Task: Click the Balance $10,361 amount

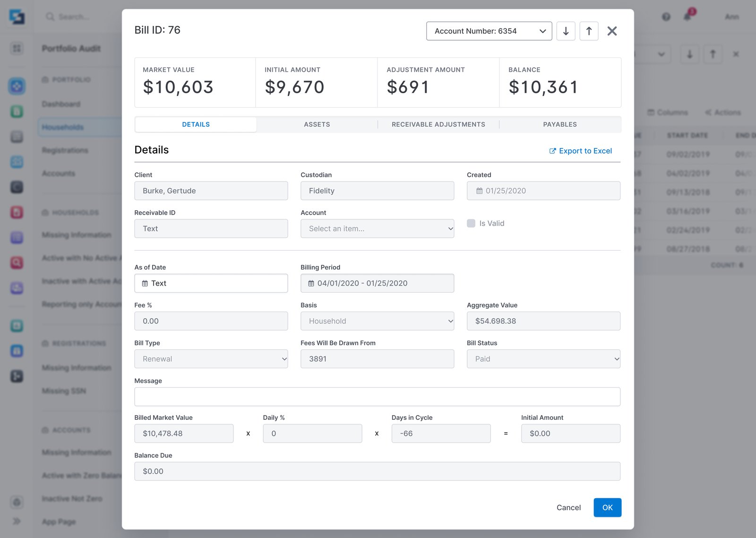Action: point(543,87)
